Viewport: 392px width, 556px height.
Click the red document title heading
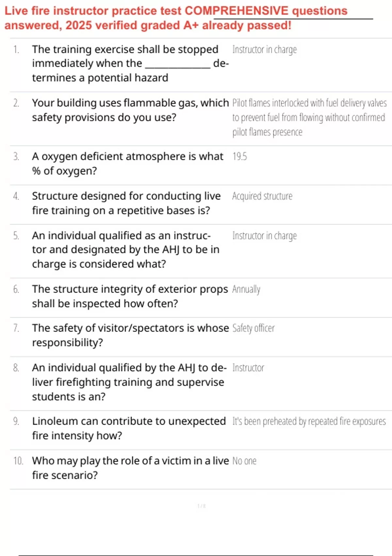176,18
